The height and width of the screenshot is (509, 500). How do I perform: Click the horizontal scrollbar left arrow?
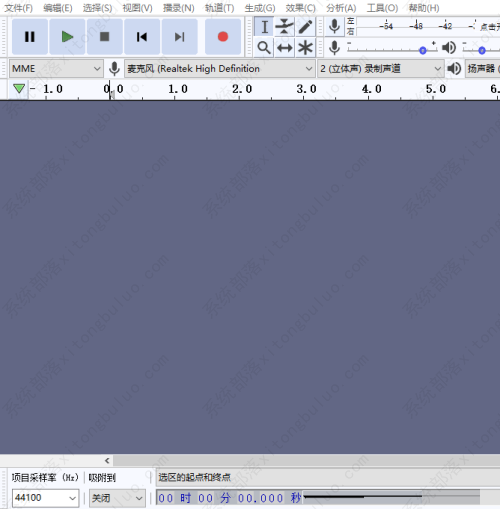click(x=107, y=461)
